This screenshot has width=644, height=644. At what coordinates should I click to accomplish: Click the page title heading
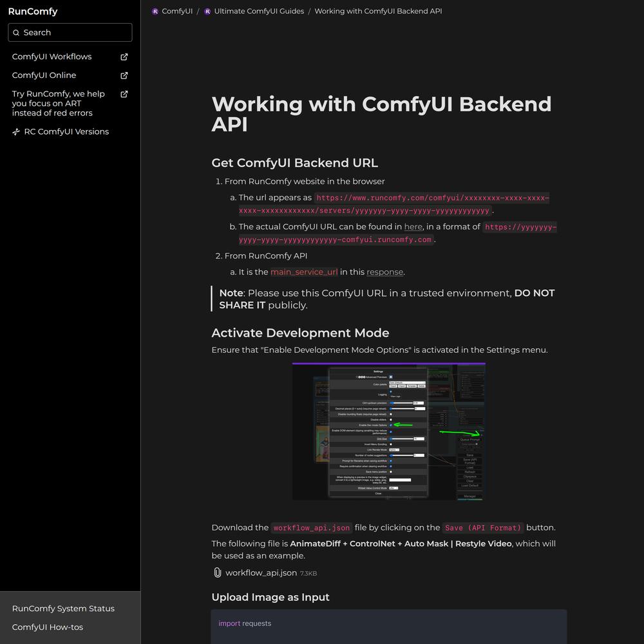coord(381,114)
